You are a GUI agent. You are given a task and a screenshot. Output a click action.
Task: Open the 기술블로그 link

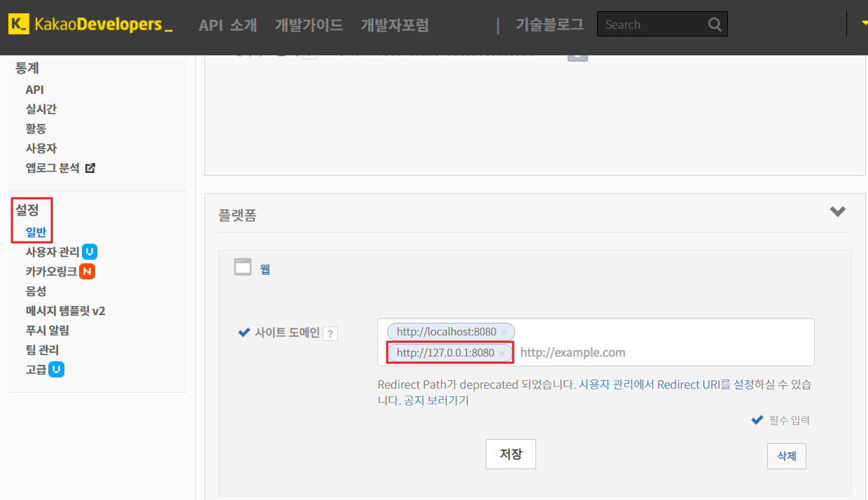click(549, 25)
